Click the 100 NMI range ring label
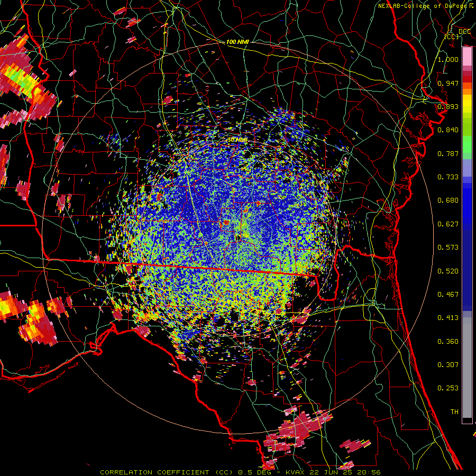The width and height of the screenshot is (476, 476). tap(237, 42)
